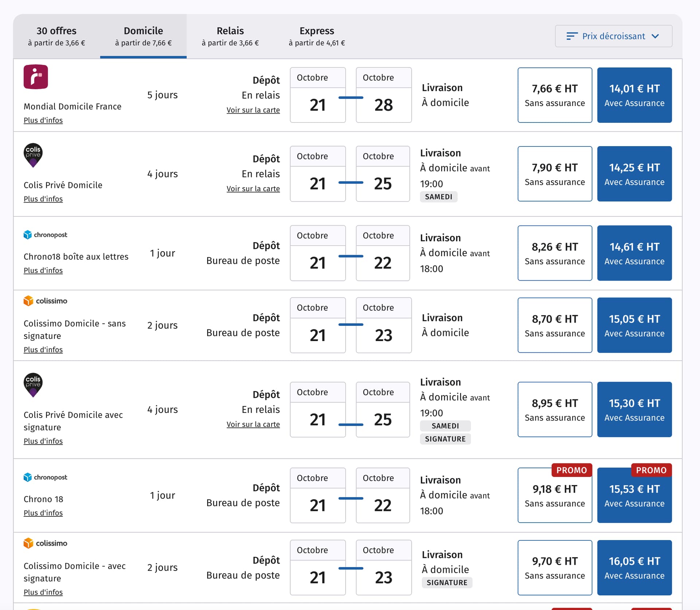Click the Chronopost logo on the Chrono18 boîte aux lettres offer
This screenshot has height=610, width=700.
point(46,235)
